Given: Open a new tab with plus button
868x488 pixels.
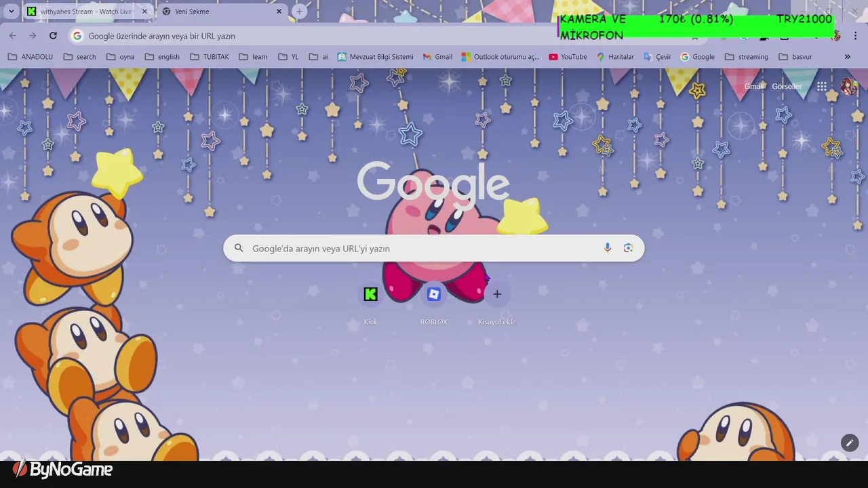Looking at the screenshot, I should (x=299, y=12).
